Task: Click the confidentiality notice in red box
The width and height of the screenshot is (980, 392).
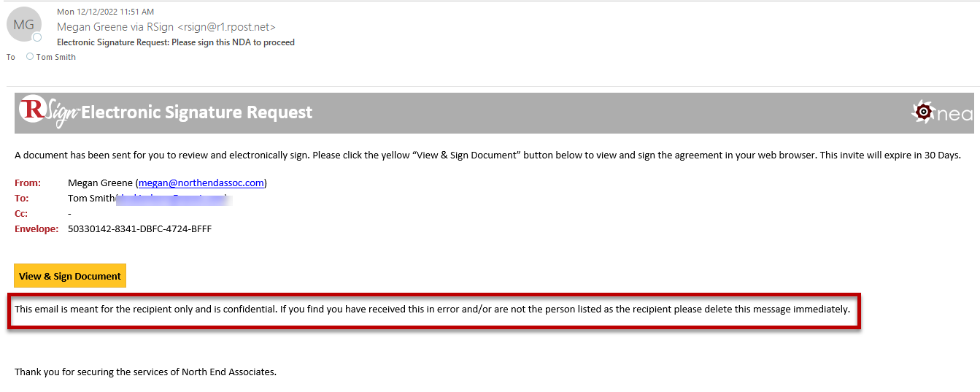Action: tap(432, 309)
